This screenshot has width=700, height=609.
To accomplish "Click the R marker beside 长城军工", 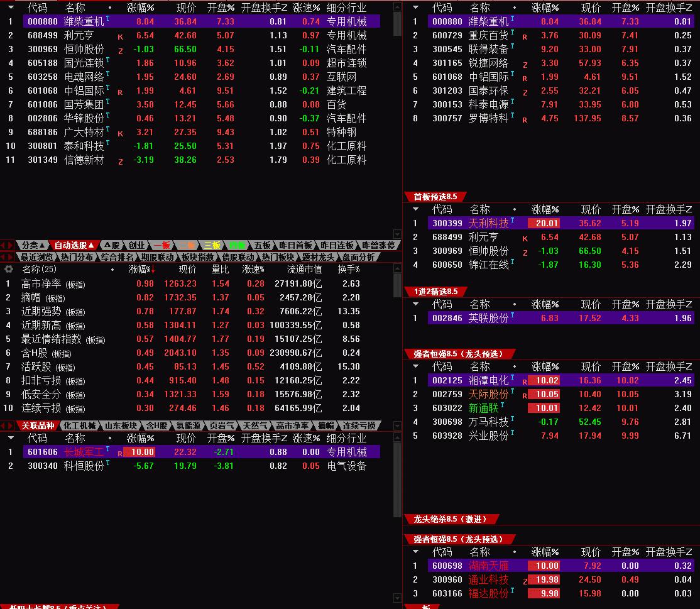I will point(120,454).
